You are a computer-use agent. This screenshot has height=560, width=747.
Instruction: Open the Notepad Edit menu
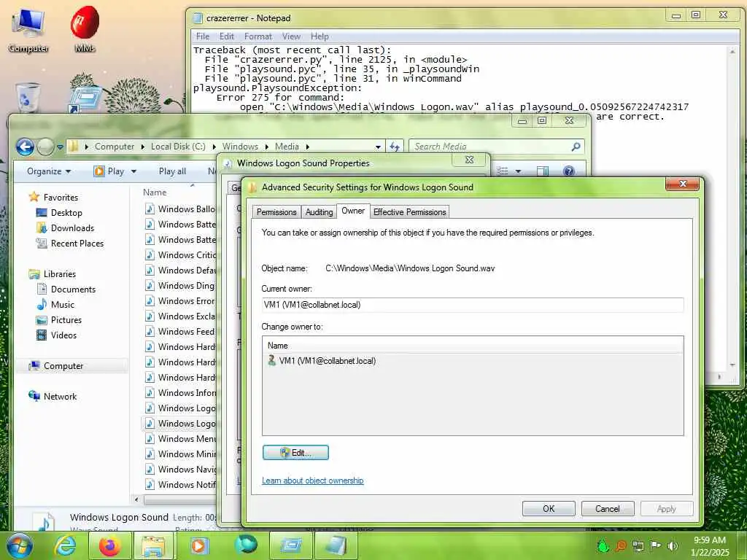(x=226, y=36)
